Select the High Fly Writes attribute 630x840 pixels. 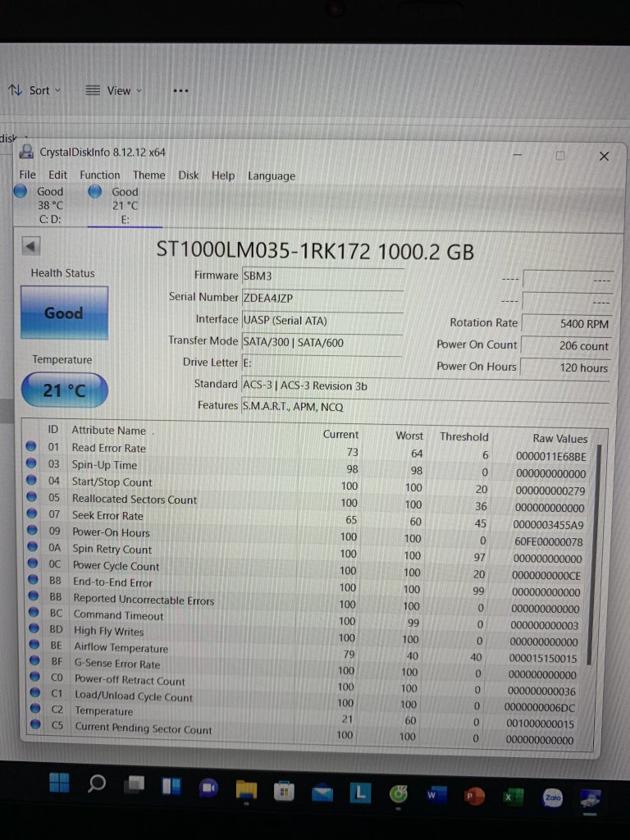coord(109,631)
